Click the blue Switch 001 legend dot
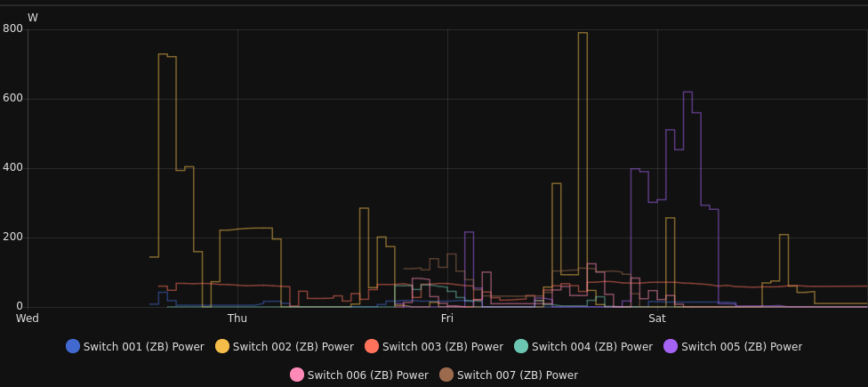The height and width of the screenshot is (387, 868). 73,346
